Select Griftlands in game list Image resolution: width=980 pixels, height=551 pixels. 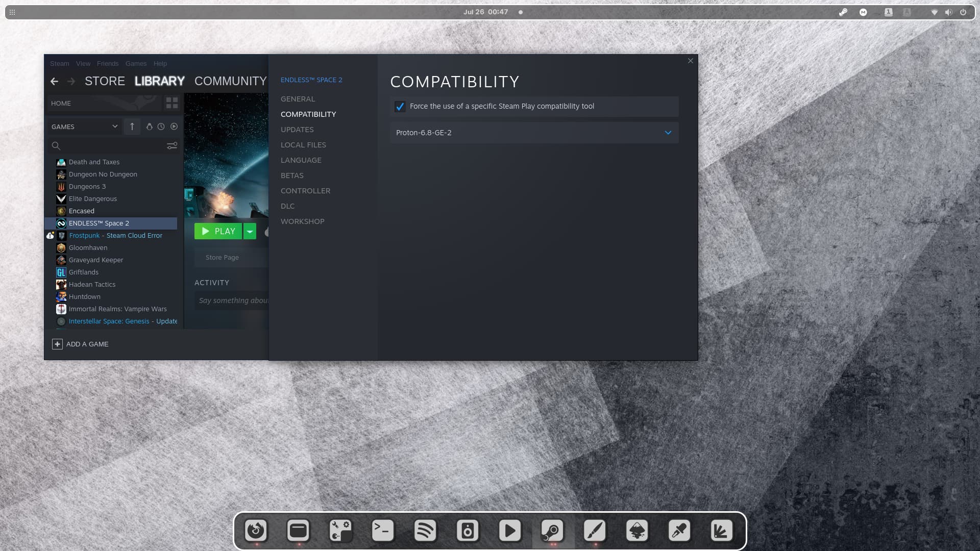coord(83,272)
